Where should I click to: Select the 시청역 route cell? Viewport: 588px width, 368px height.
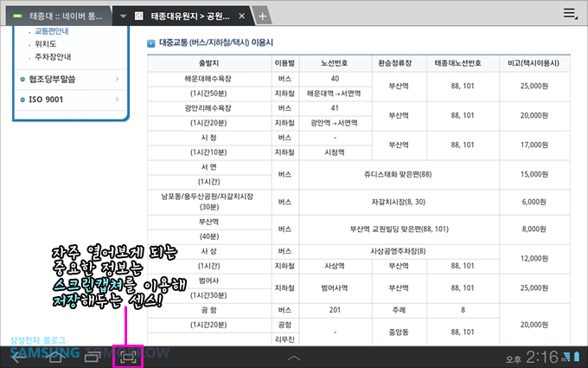(x=335, y=152)
